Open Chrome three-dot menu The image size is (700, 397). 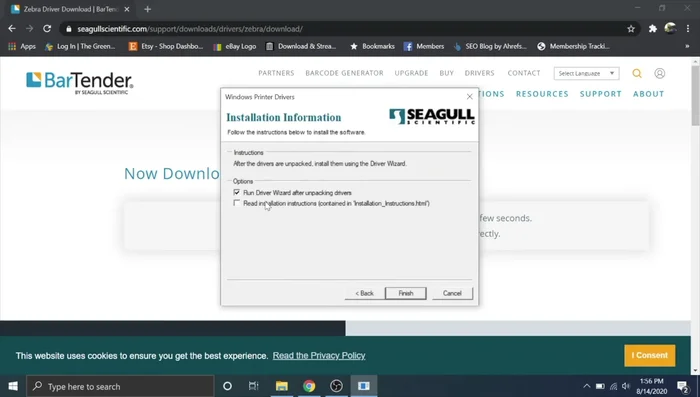click(x=688, y=29)
